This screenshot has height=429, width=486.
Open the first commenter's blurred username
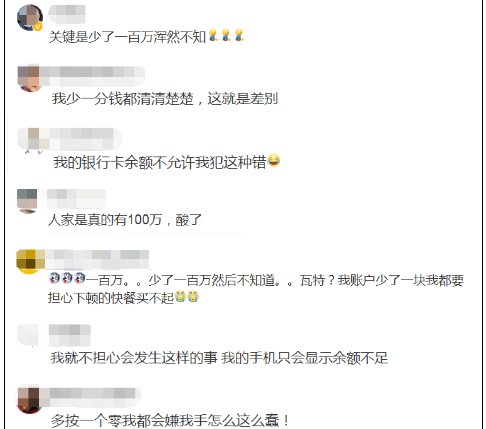[x=67, y=14]
